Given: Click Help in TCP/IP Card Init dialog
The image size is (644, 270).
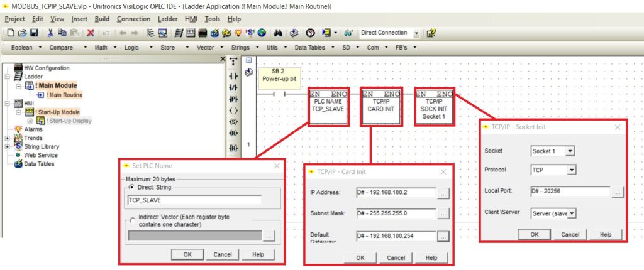Looking at the screenshot, I should point(431,257).
